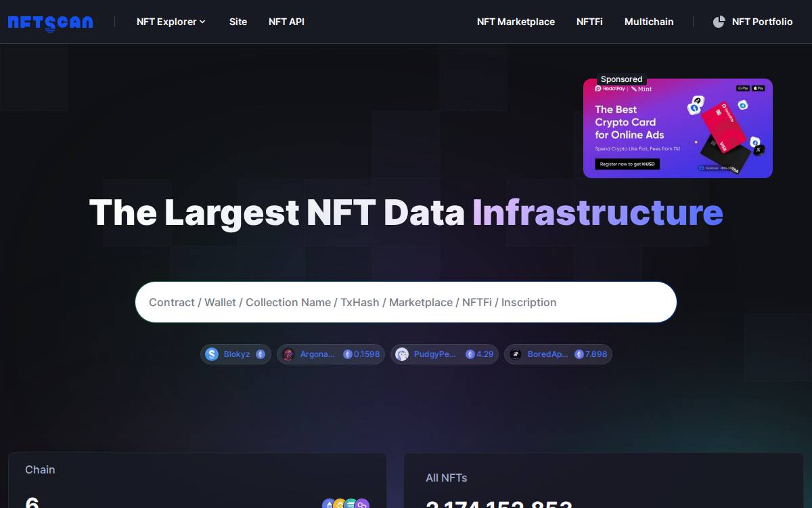812x508 pixels.
Task: Click the NFT Portfolio pie chart icon
Action: [719, 22]
